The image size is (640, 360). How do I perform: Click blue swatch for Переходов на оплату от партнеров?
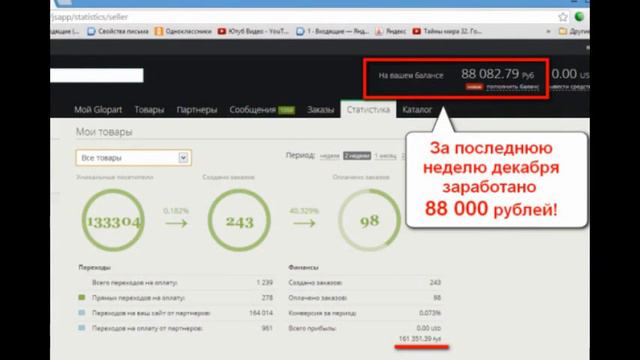[x=82, y=328]
